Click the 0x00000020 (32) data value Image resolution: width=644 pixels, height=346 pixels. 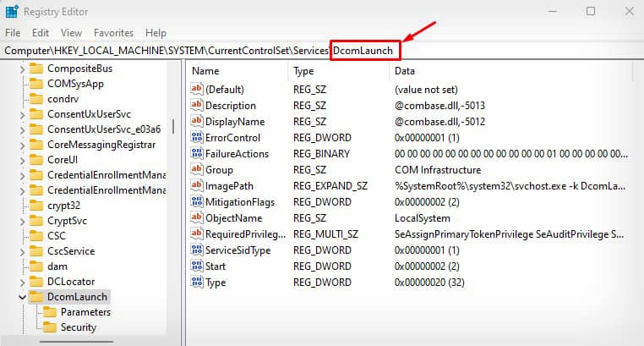coord(429,283)
